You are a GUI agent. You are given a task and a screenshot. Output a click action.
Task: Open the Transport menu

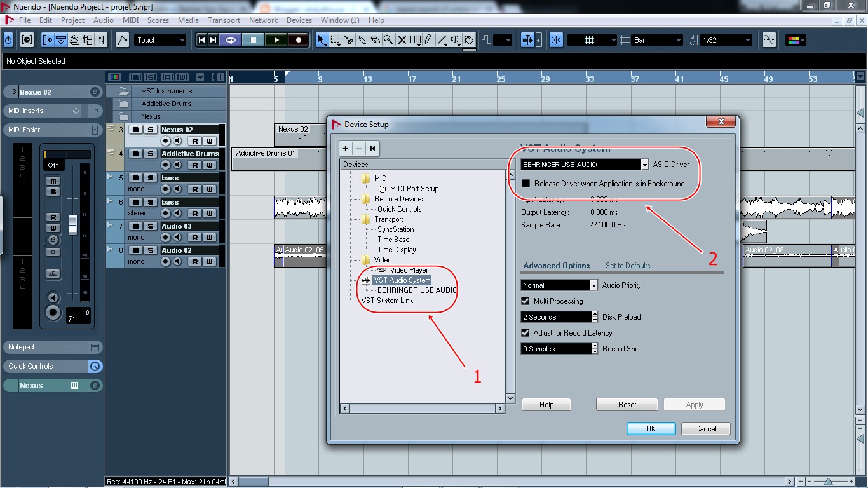coord(224,20)
